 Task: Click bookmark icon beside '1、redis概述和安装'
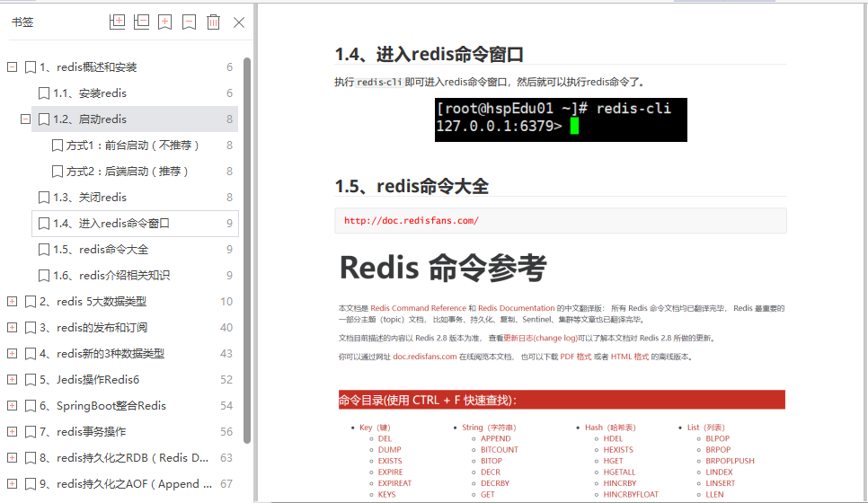(31, 67)
